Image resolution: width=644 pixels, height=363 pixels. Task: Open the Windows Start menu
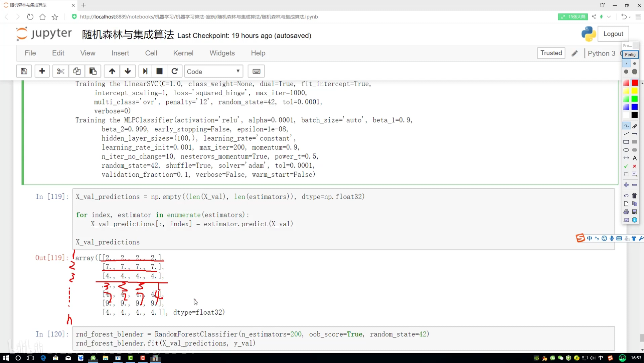6,358
